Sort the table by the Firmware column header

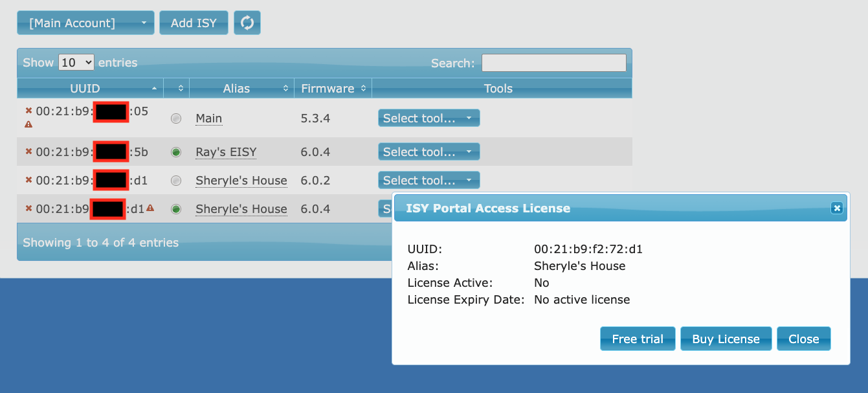333,89
